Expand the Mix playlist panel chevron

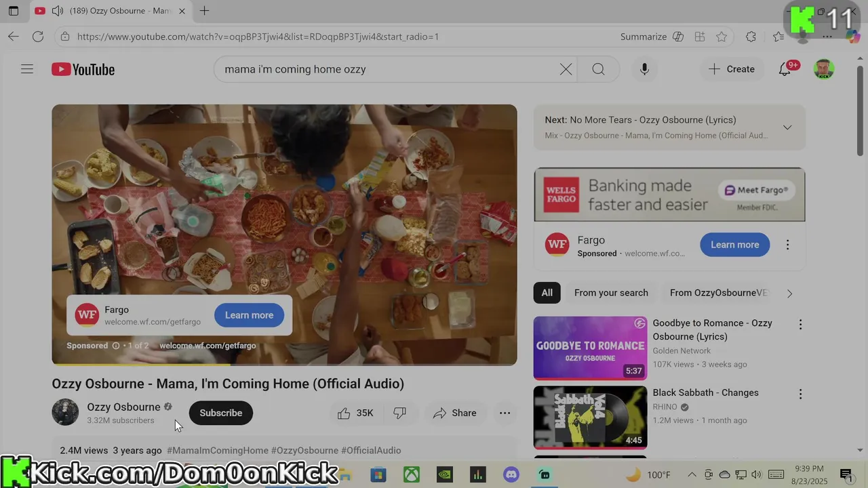pos(787,127)
